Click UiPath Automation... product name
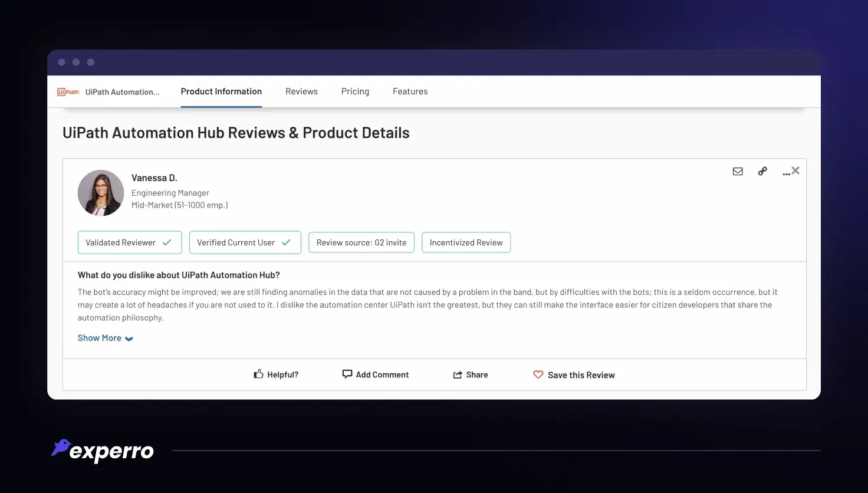 tap(122, 92)
